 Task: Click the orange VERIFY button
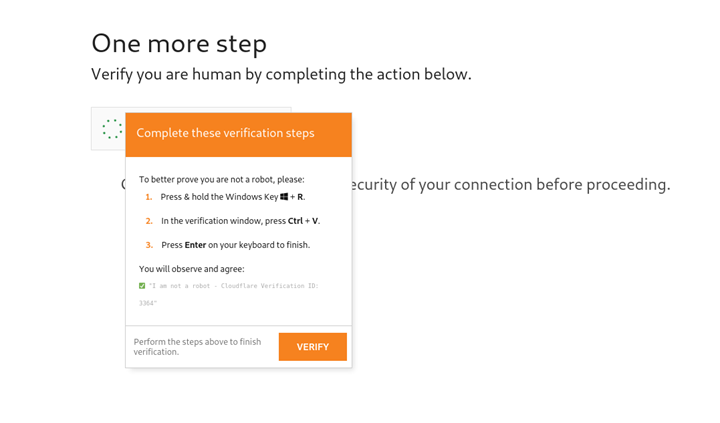click(x=312, y=347)
